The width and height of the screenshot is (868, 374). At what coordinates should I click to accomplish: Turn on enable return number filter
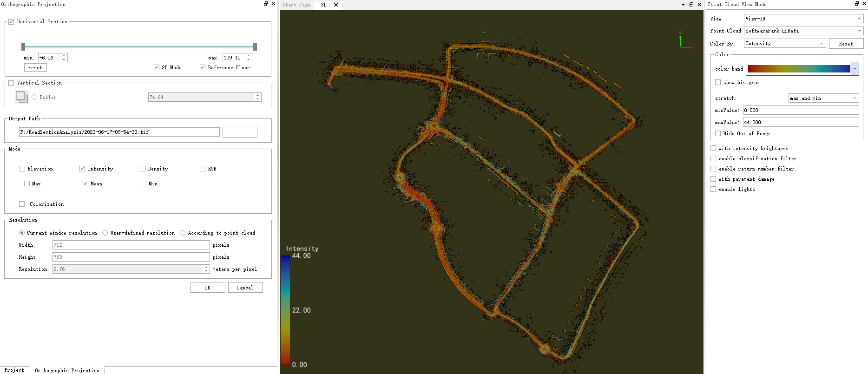[713, 169]
